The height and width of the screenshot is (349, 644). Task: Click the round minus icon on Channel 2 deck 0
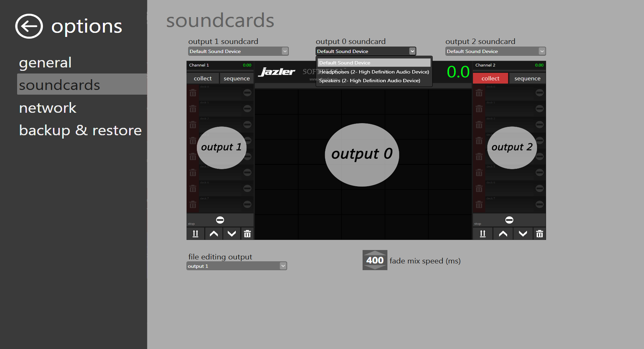point(539,93)
